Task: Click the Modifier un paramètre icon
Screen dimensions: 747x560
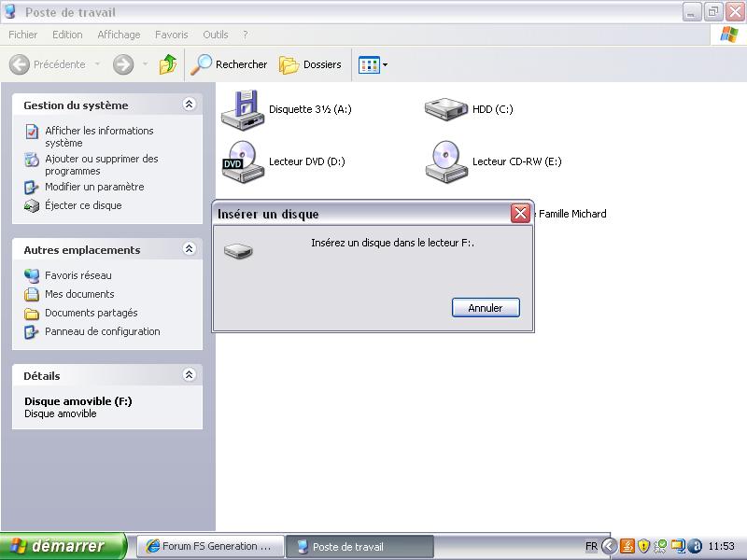Action: click(32, 188)
